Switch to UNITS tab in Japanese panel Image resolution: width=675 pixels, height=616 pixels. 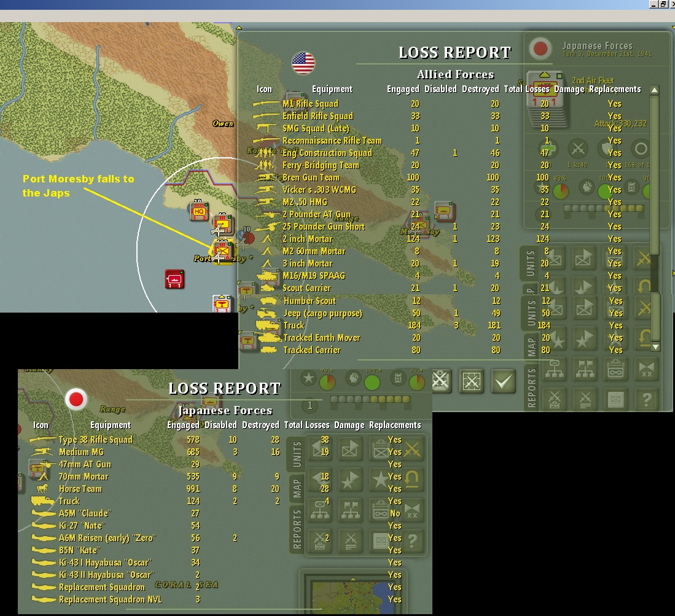coord(297,454)
